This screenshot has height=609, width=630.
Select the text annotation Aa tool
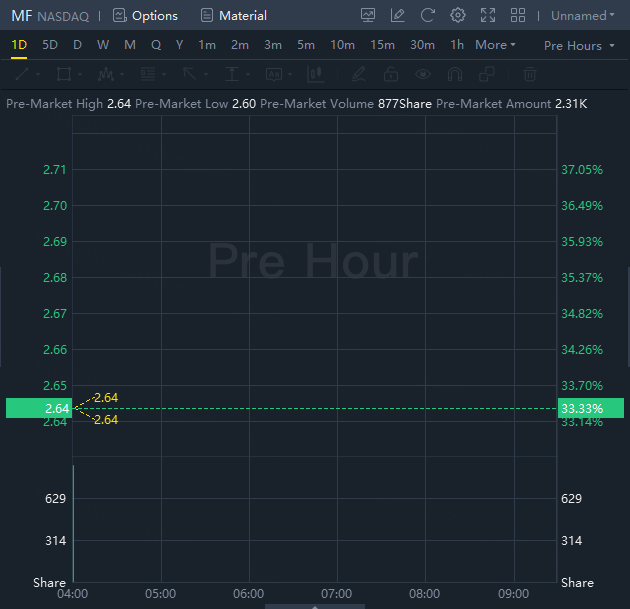[274, 74]
